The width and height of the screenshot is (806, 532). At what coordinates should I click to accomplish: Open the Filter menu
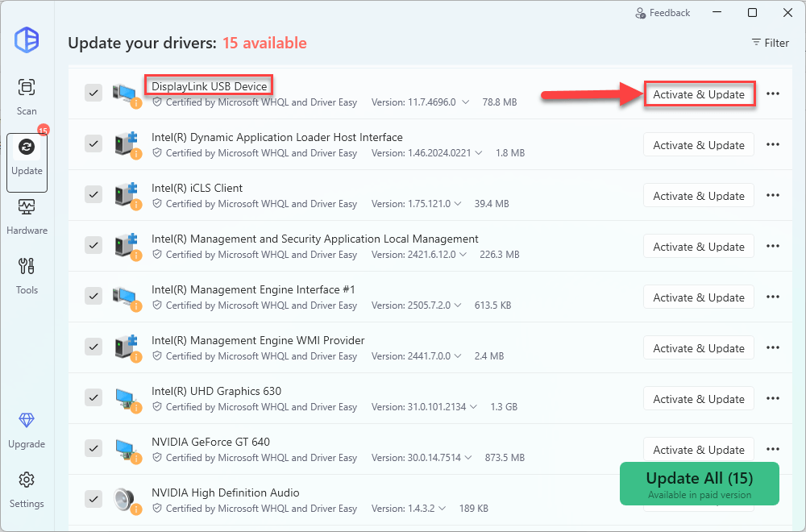click(x=770, y=43)
